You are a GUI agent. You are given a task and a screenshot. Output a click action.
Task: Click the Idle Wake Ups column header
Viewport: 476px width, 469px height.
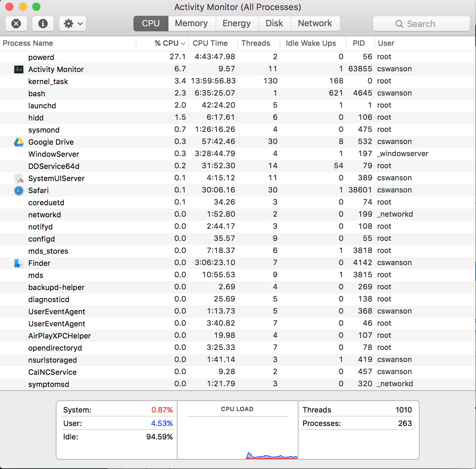point(310,43)
